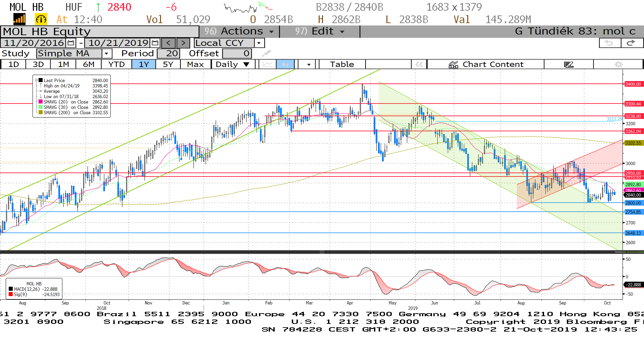Select the YTD time range tab

(x=116, y=64)
